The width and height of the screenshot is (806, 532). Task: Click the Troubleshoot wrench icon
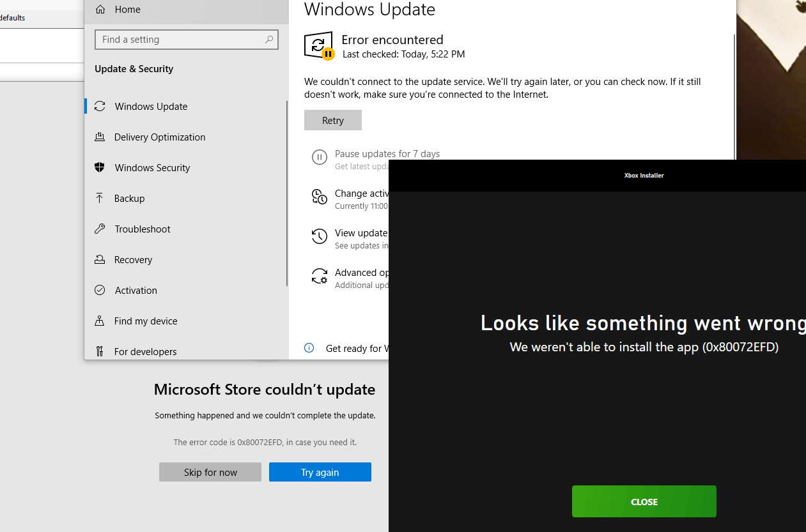100,229
